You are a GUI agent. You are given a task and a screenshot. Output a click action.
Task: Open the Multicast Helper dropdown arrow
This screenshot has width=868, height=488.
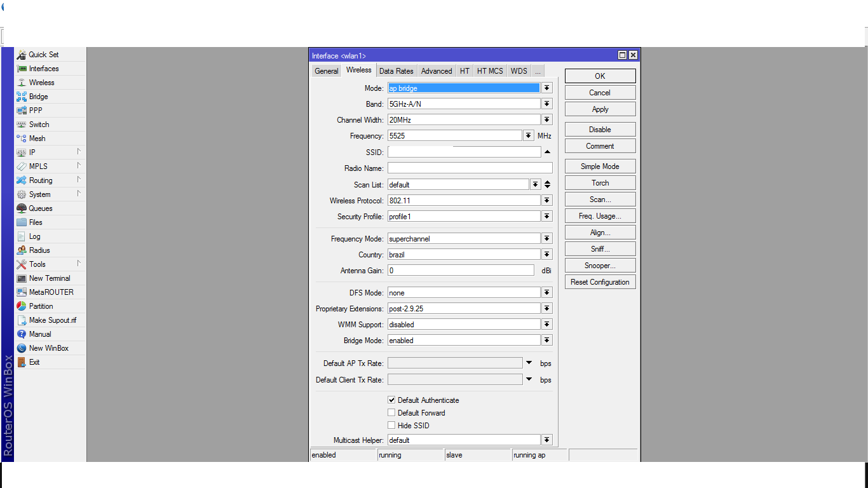tap(547, 440)
